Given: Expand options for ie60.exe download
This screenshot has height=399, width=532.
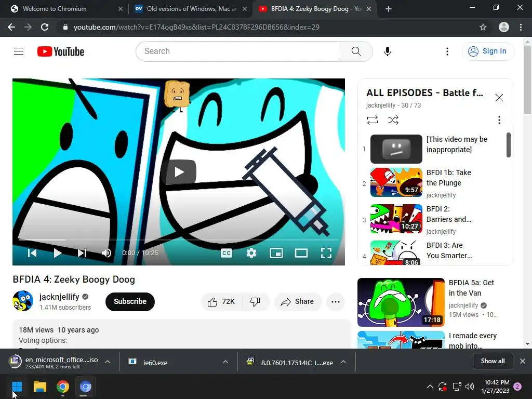Looking at the screenshot, I should [x=225, y=362].
